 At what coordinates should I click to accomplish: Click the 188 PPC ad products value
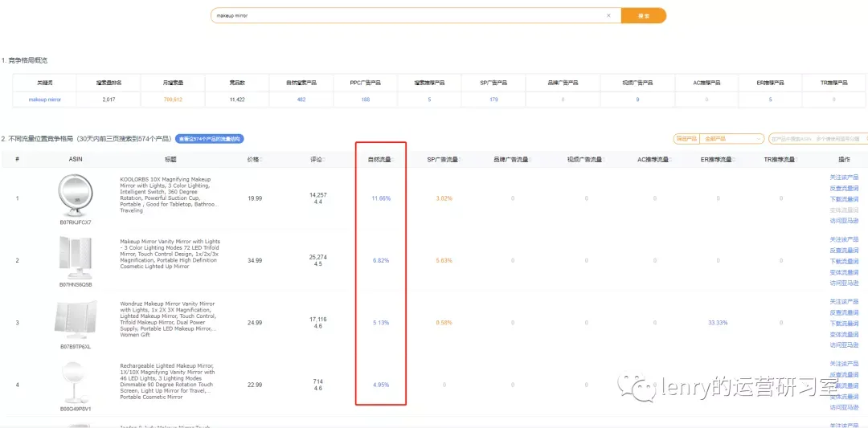366,100
